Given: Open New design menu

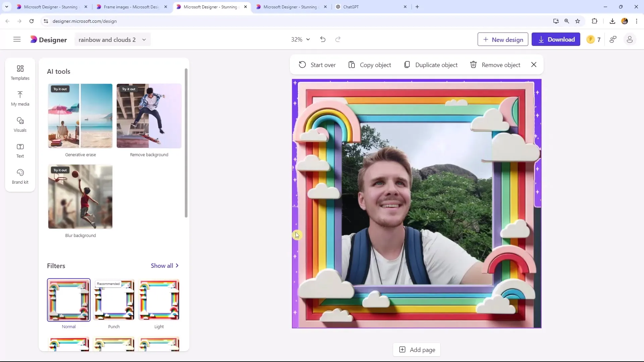Looking at the screenshot, I should [503, 39].
